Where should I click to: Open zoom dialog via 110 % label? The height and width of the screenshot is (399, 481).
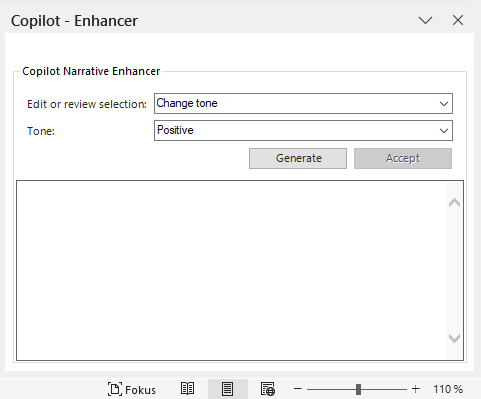pyautogui.click(x=448, y=389)
